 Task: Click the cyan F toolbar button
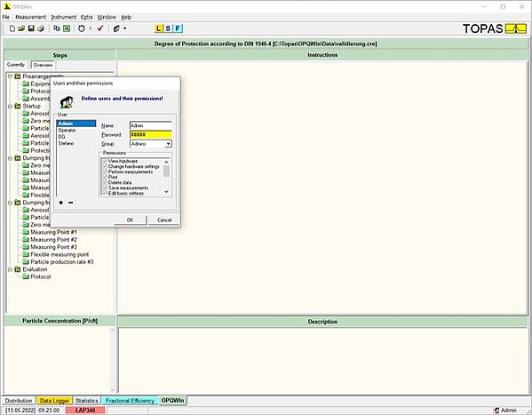pos(178,28)
